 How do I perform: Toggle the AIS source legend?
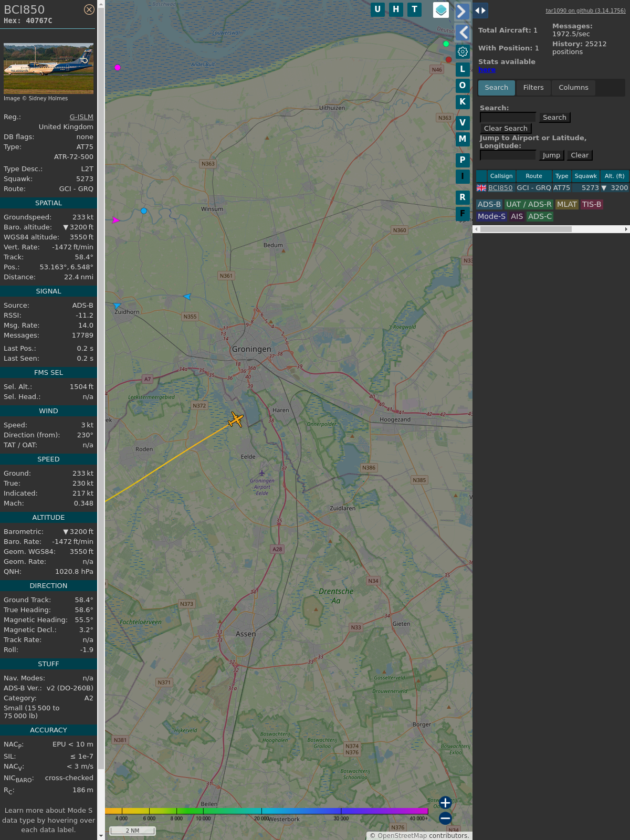pos(517,216)
